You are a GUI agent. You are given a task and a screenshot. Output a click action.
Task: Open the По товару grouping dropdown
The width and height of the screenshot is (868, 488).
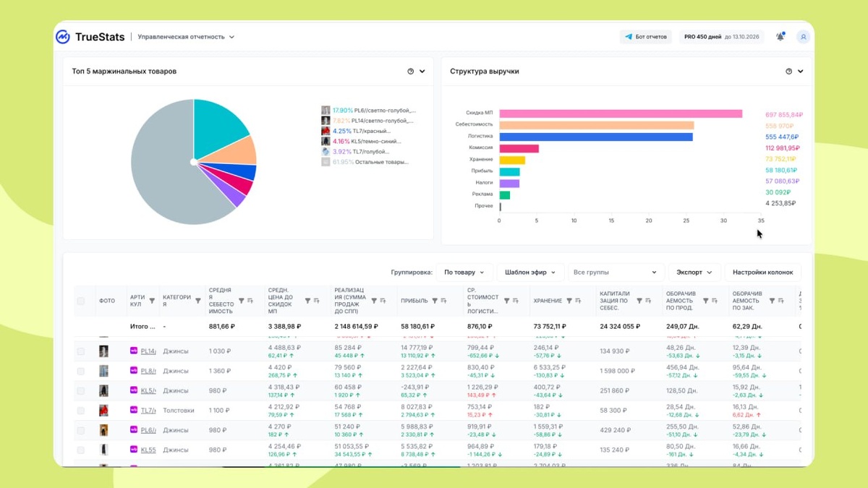[x=464, y=273]
